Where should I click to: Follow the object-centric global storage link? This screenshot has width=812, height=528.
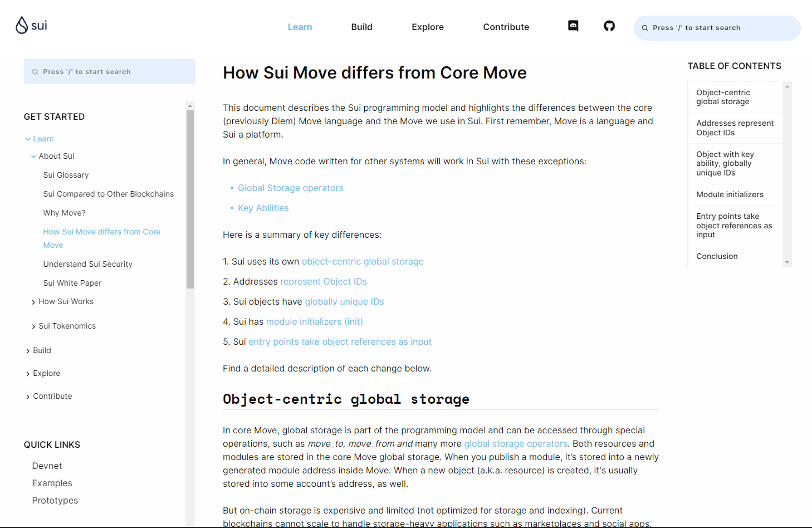pyautogui.click(x=363, y=262)
